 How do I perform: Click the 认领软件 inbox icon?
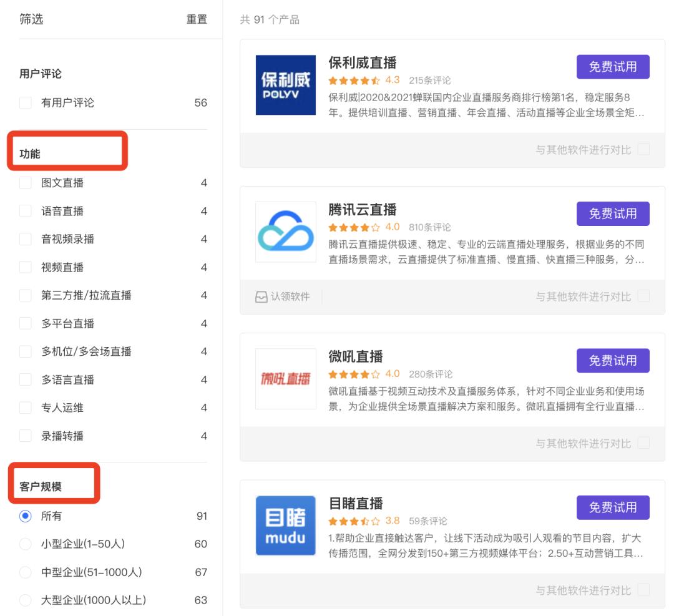pyautogui.click(x=261, y=297)
